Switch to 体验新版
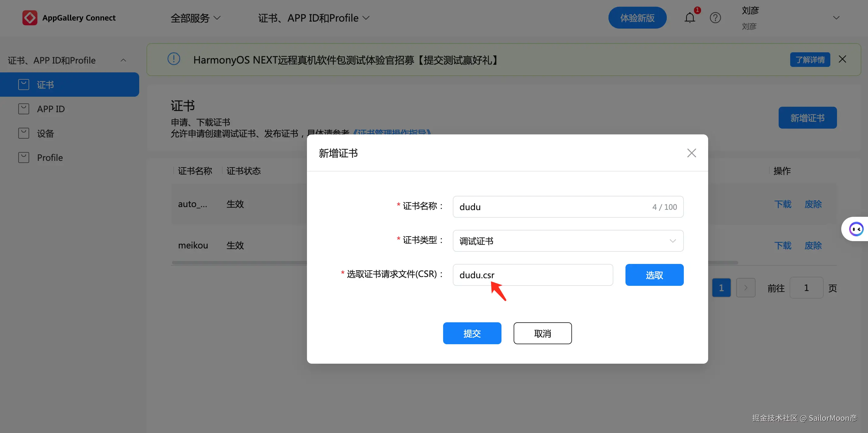 point(637,18)
